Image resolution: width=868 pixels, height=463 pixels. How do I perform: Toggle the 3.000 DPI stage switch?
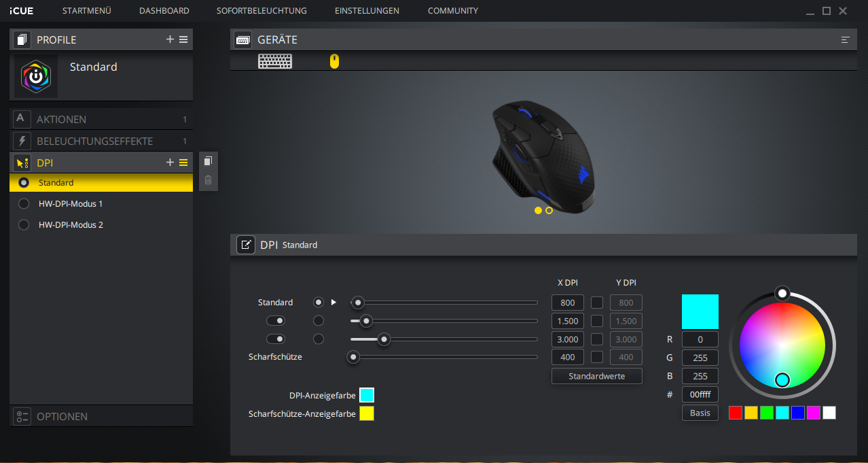[x=276, y=339]
